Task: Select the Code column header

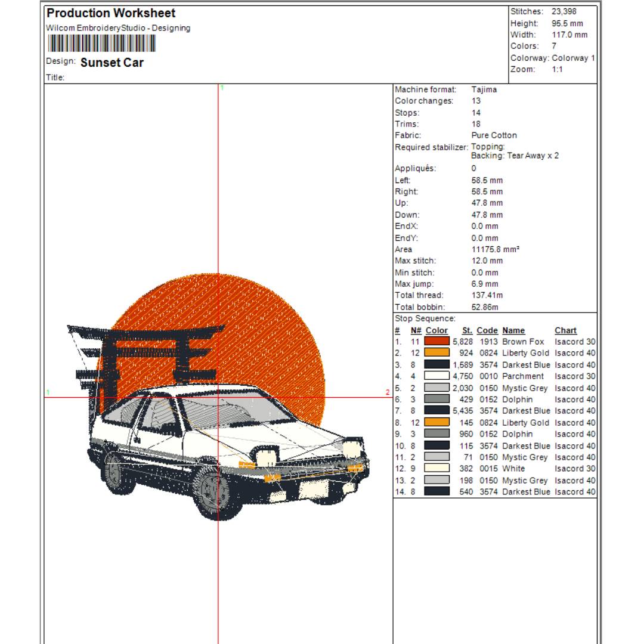Action: click(487, 330)
